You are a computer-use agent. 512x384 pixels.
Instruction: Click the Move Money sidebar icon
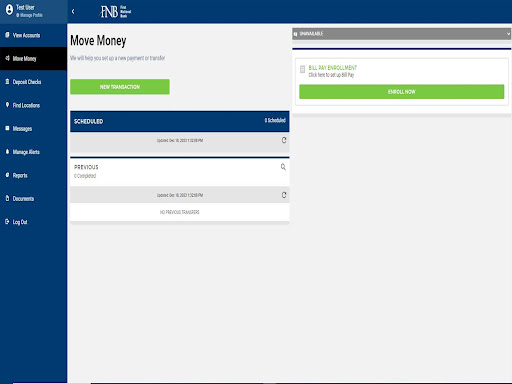click(x=7, y=58)
